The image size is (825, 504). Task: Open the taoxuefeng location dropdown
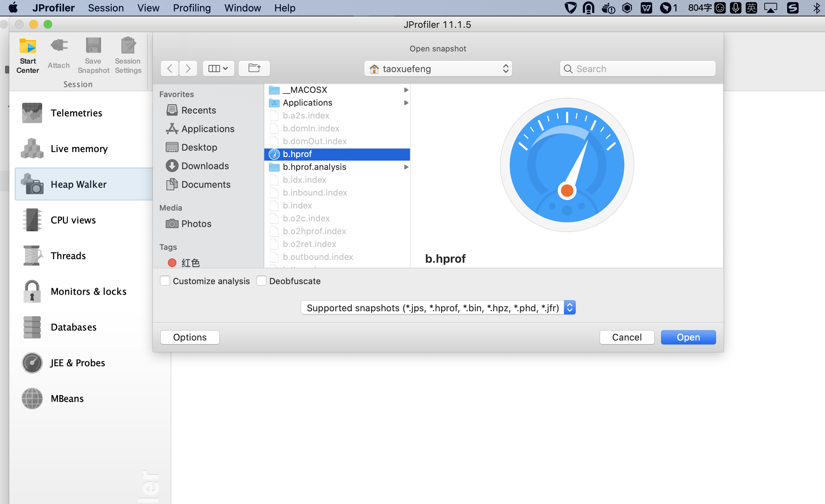[438, 69]
